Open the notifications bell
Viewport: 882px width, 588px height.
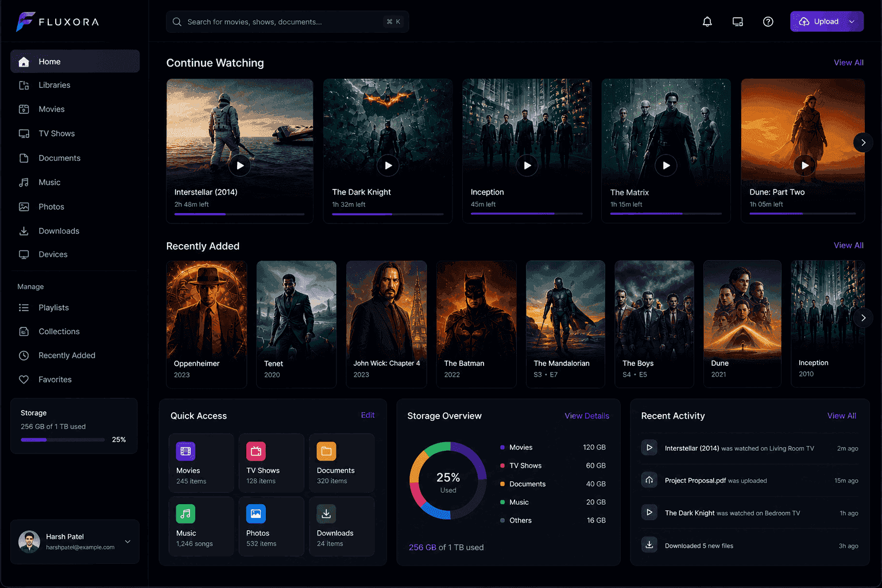[707, 22]
